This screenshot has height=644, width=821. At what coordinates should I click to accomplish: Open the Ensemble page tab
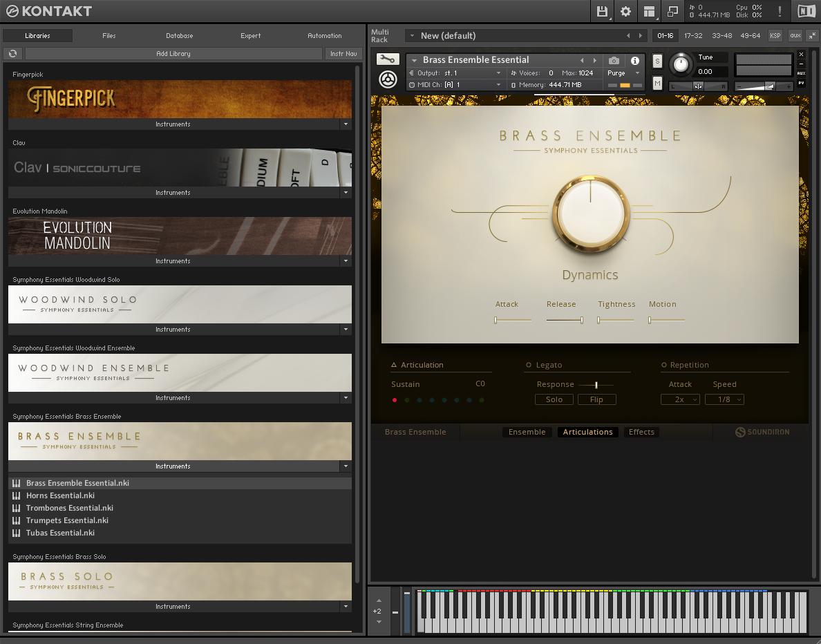[x=527, y=432]
